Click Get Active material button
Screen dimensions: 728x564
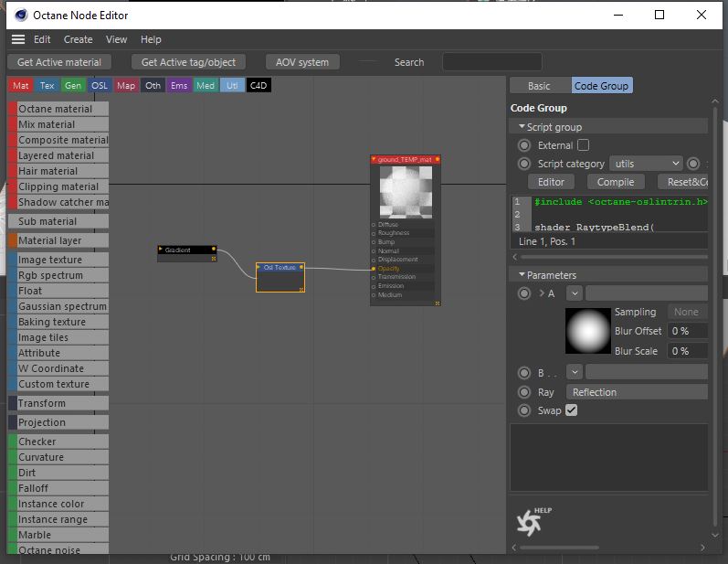tap(59, 62)
